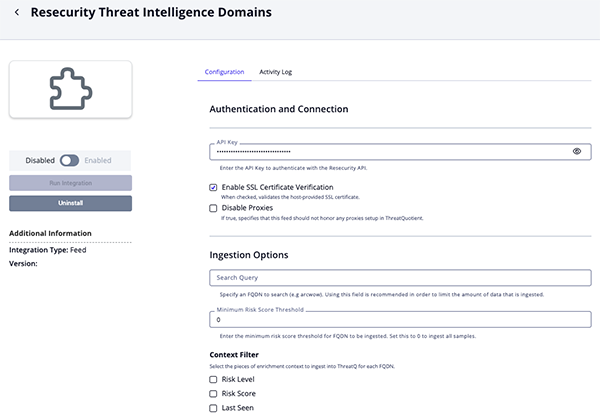600x416 pixels.
Task: Click into the Search Query field
Action: pos(400,277)
